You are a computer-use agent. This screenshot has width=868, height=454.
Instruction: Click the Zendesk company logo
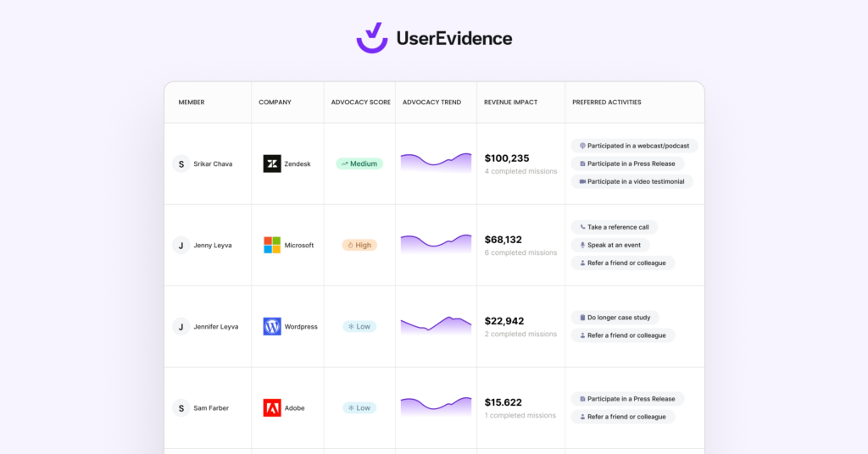tap(272, 163)
